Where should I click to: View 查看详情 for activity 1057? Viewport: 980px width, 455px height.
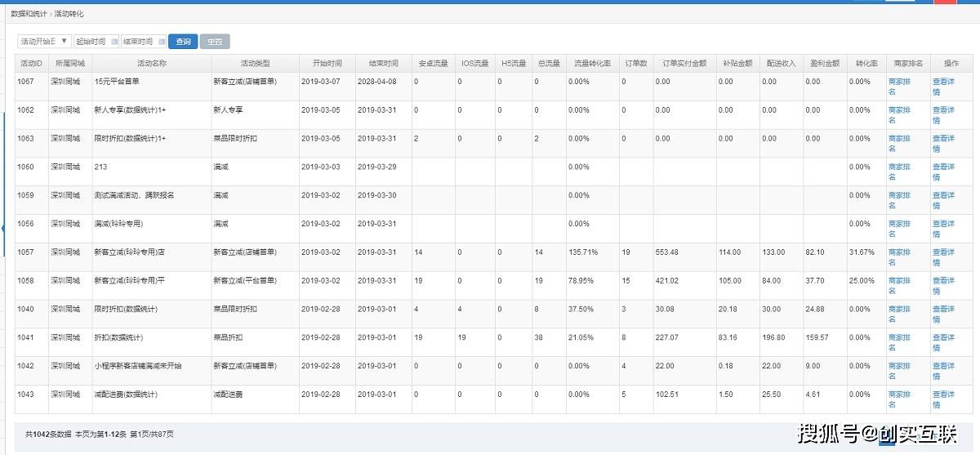tap(942, 257)
